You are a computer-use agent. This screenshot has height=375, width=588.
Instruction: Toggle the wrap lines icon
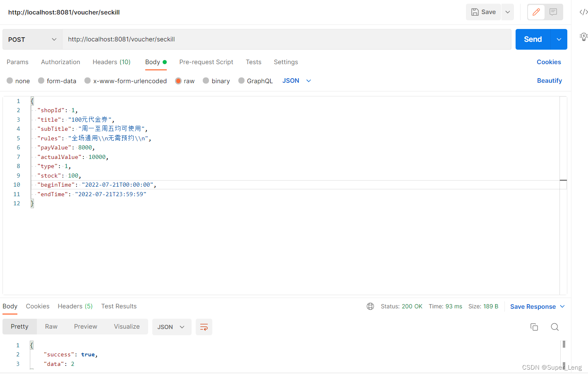(x=204, y=327)
